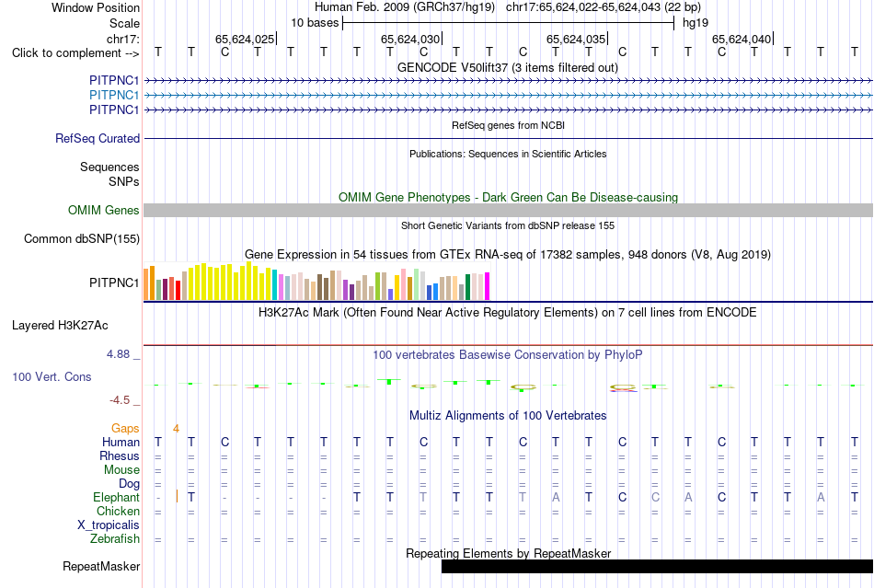This screenshot has width=874, height=588.
Task: Click the black RepeatMasker repeat element bar
Action: click(657, 566)
